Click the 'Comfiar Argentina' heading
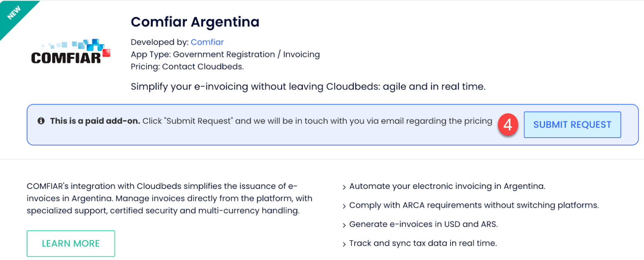Viewport: 644px width, 260px height. (x=195, y=22)
